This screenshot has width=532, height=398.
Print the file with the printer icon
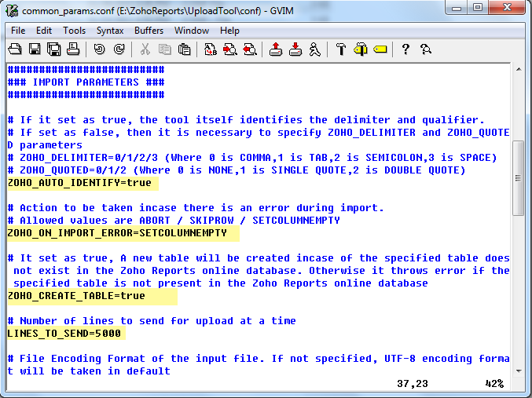point(73,49)
